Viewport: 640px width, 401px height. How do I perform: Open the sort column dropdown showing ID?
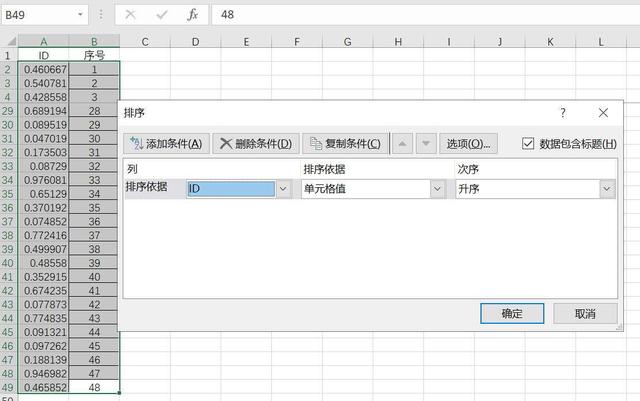point(283,189)
